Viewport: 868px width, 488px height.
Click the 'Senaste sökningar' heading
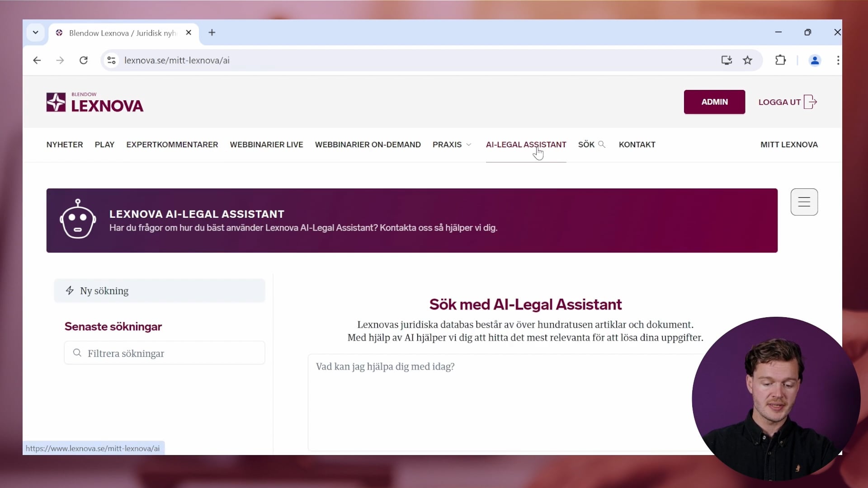tap(113, 327)
